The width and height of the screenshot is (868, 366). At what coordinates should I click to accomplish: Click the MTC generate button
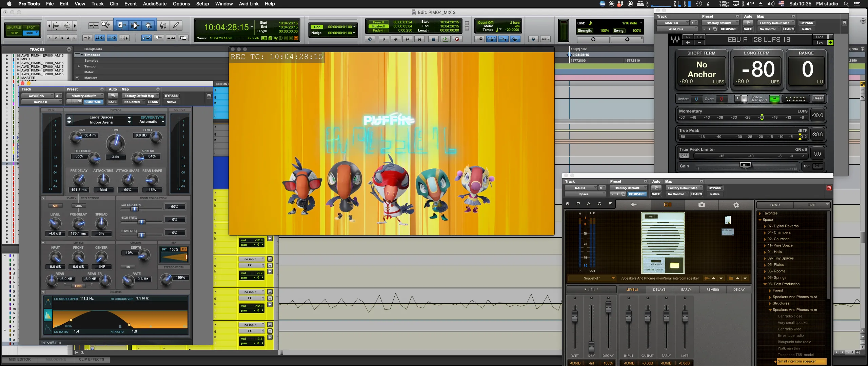[x=545, y=39]
